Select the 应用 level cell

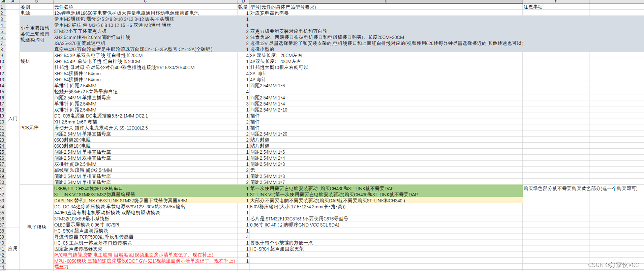[x=13, y=249]
